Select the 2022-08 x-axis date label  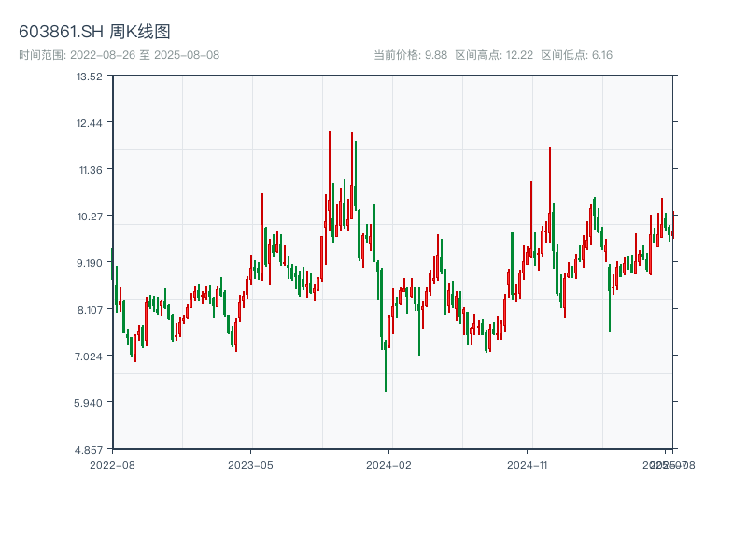(x=112, y=464)
